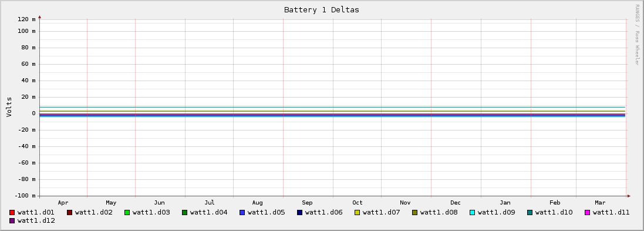Screen dimensions: 644x231
Task: Click the watt1.d06 legend label
Action: [x=323, y=213]
